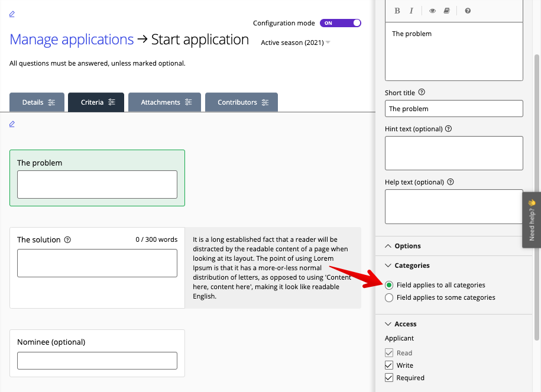The image size is (541, 392).
Task: Switch to the Criteria tab
Action: pos(96,102)
